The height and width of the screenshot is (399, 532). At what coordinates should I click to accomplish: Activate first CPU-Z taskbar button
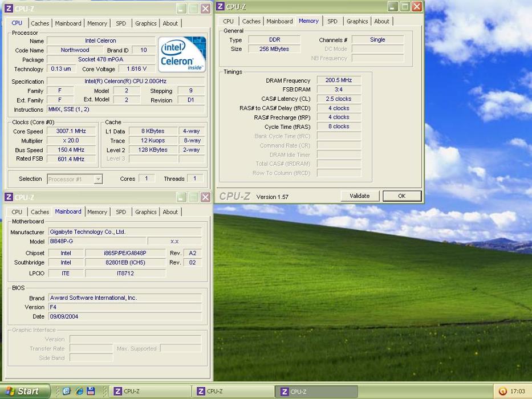coord(151,391)
